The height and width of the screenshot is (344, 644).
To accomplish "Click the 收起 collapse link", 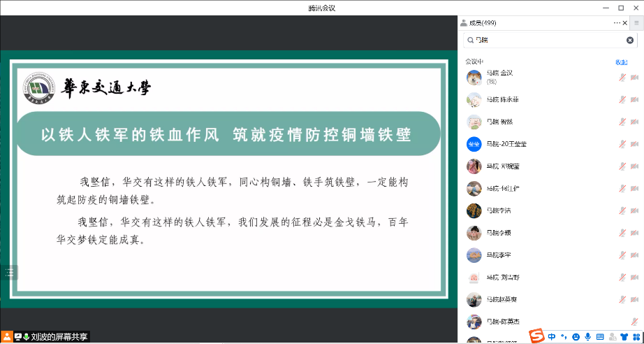I will tap(621, 62).
